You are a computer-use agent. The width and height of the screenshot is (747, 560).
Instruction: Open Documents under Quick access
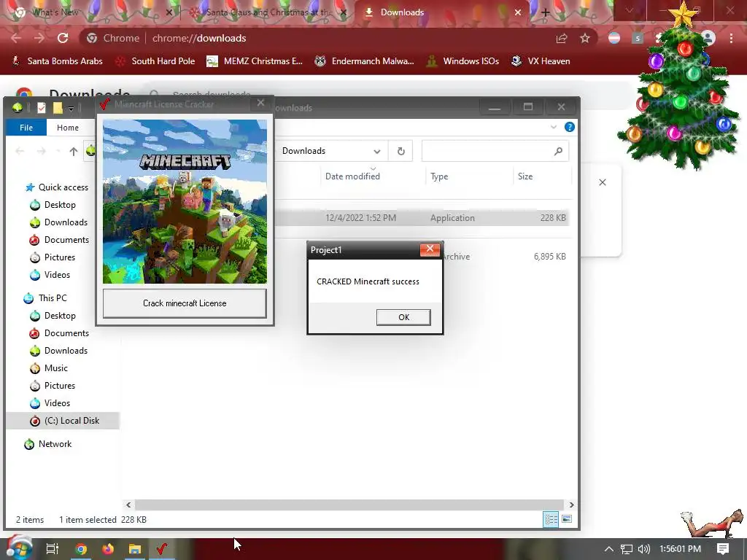(59, 240)
